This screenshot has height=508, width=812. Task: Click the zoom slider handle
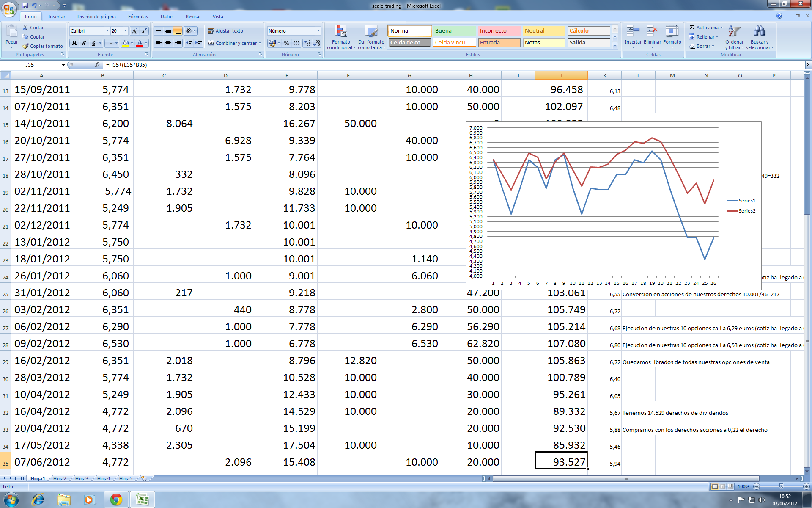(x=781, y=486)
